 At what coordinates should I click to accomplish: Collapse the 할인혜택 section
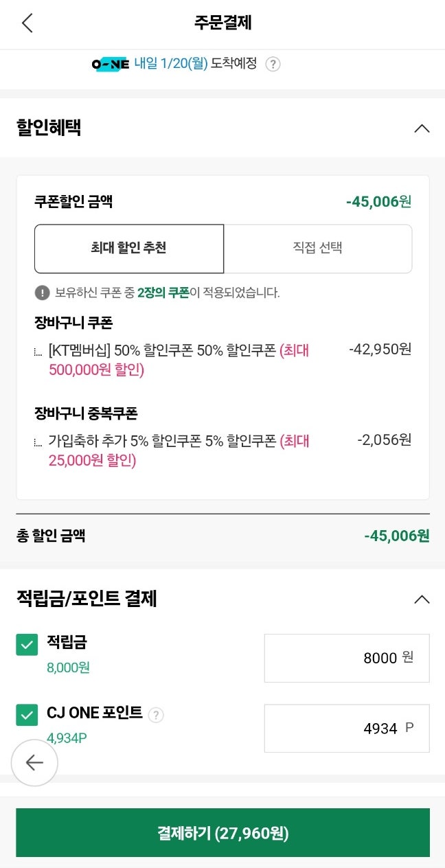pos(422,128)
